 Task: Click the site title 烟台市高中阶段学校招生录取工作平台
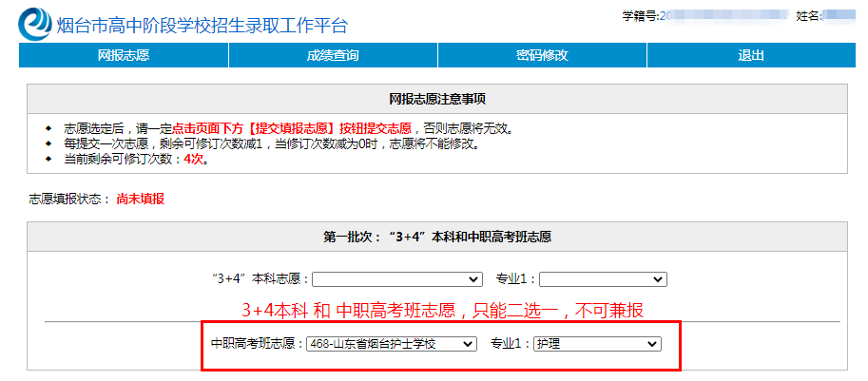(203, 25)
